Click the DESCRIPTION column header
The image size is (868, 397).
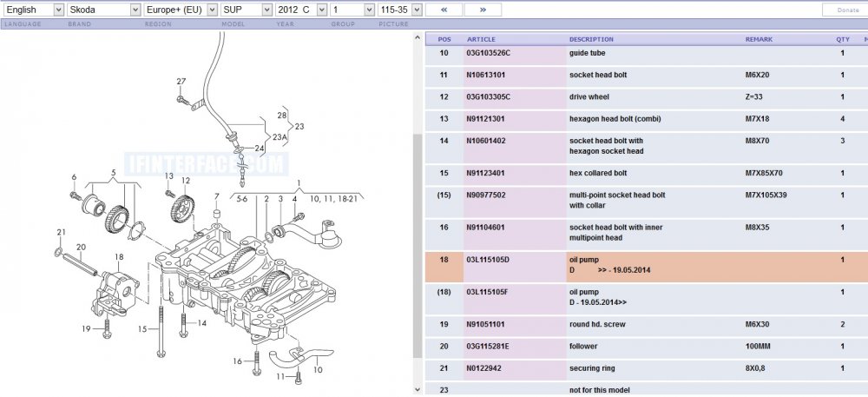click(x=591, y=39)
